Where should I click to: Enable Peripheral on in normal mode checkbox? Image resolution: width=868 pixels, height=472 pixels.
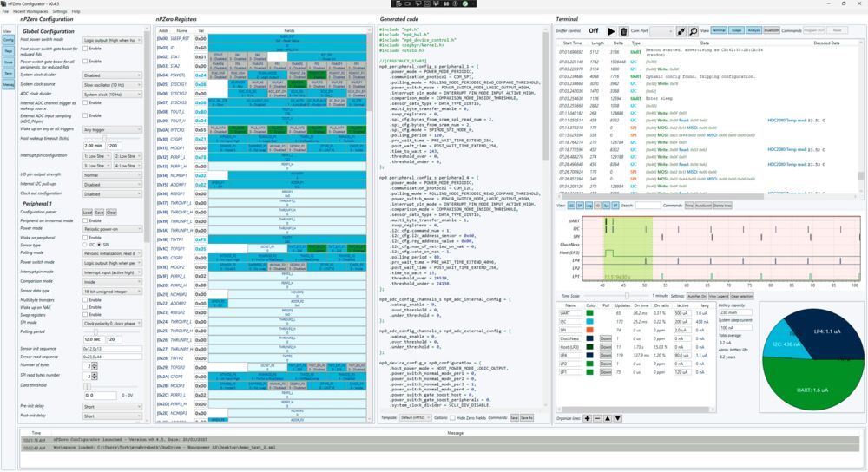[x=85, y=220]
